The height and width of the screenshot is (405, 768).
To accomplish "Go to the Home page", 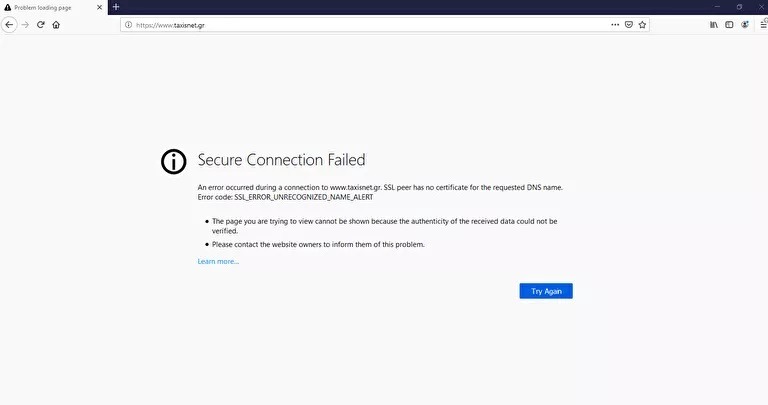I will tap(56, 25).
